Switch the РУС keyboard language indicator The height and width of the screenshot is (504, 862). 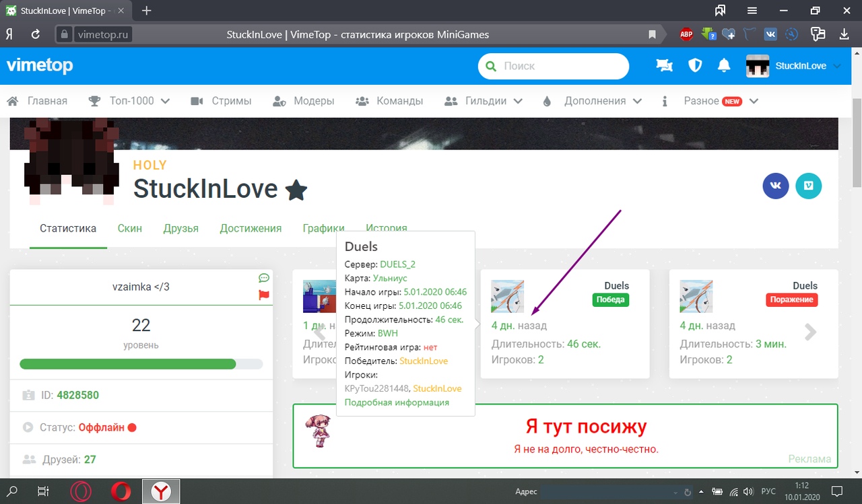(768, 491)
